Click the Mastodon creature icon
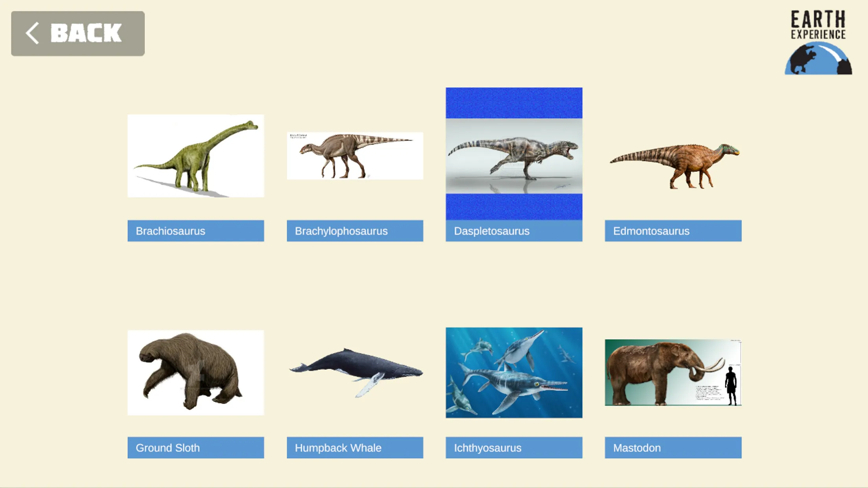This screenshot has height=488, width=868. [673, 372]
